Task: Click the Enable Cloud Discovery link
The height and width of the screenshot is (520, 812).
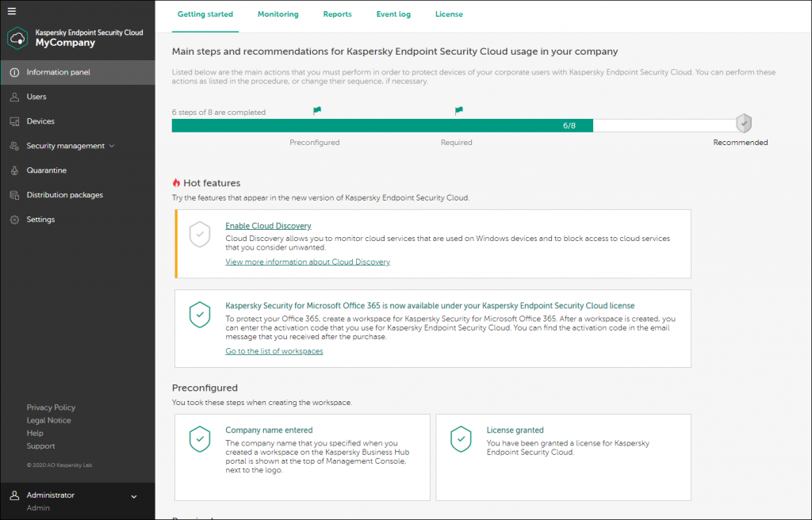Action: pyautogui.click(x=267, y=225)
